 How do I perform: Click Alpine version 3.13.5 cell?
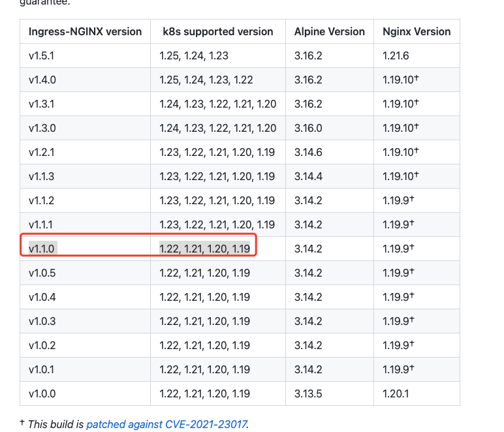click(330, 393)
